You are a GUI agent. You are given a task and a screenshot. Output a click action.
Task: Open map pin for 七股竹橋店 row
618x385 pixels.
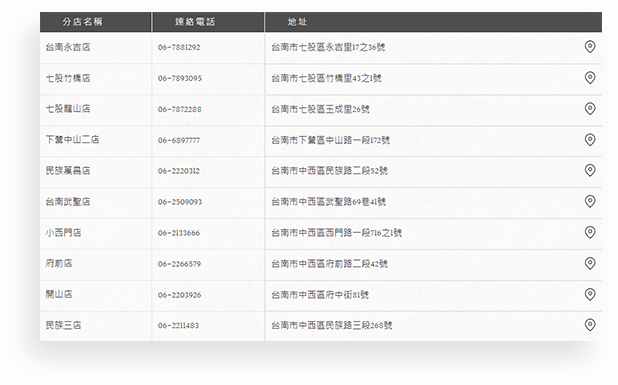coord(590,78)
